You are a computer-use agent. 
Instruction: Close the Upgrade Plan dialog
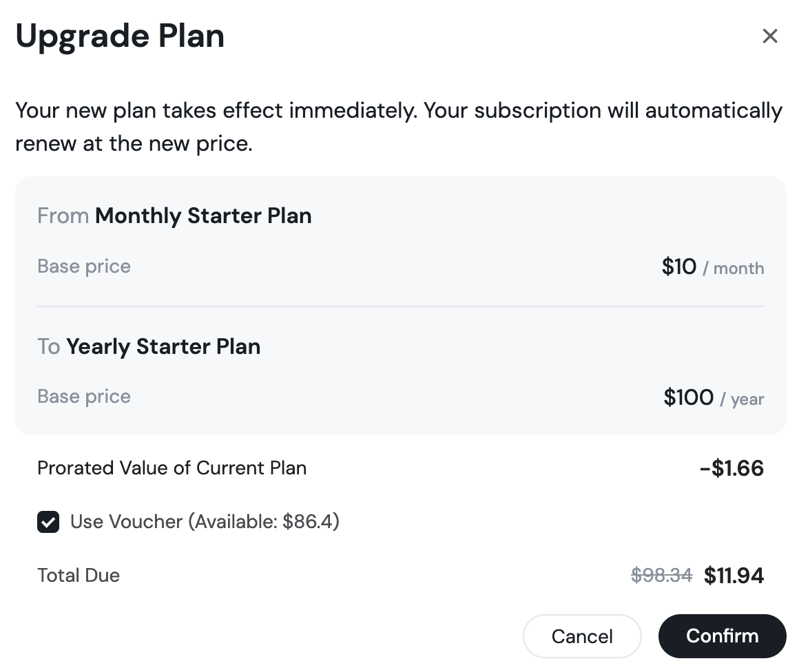point(769,36)
